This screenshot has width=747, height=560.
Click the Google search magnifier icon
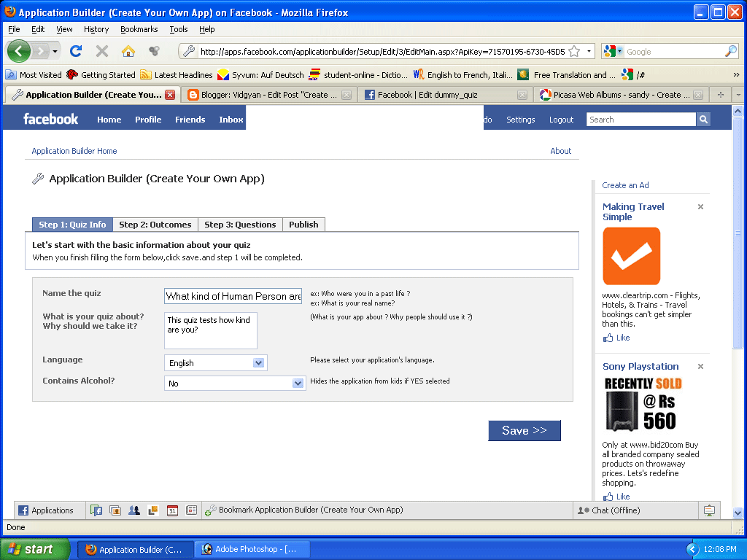click(x=730, y=52)
